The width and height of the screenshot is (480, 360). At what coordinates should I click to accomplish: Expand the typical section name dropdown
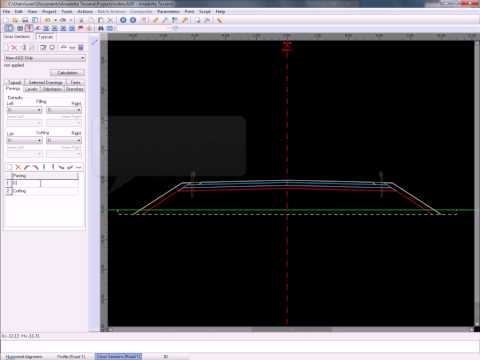[45, 58]
